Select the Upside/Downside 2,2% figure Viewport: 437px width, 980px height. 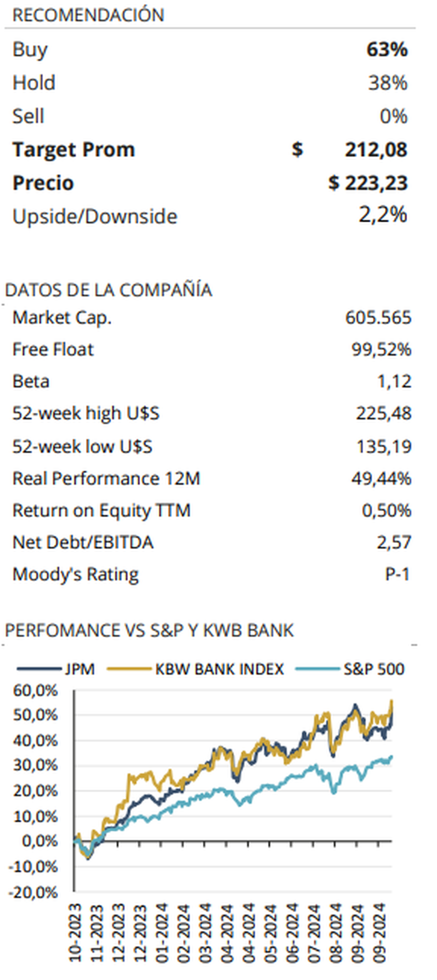pyautogui.click(x=383, y=215)
